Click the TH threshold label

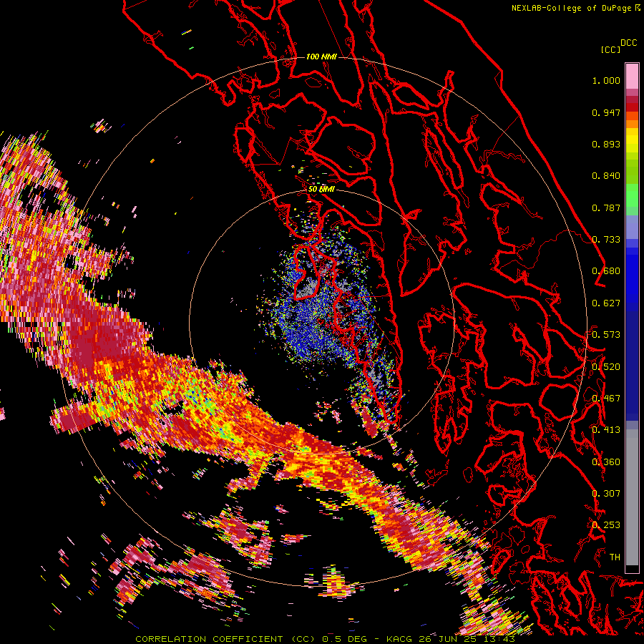pos(615,557)
